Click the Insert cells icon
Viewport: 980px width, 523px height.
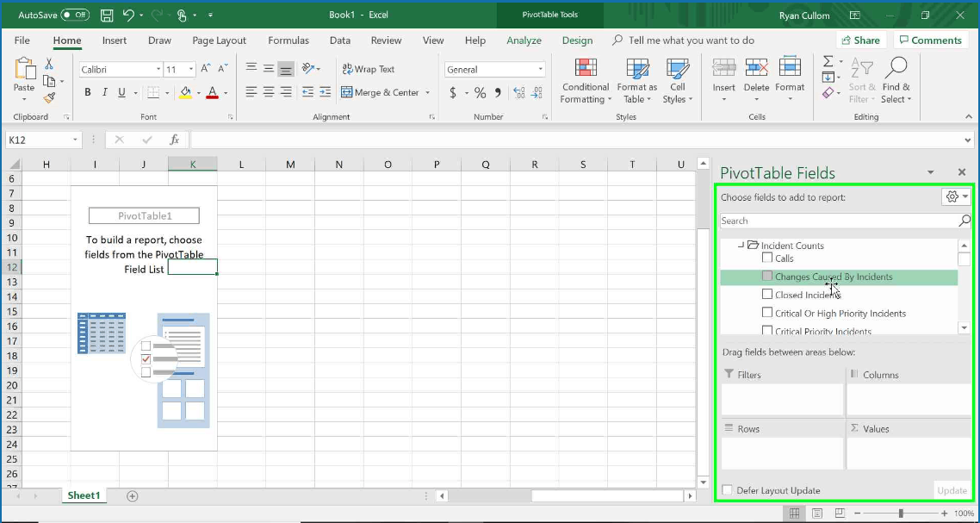pos(723,67)
